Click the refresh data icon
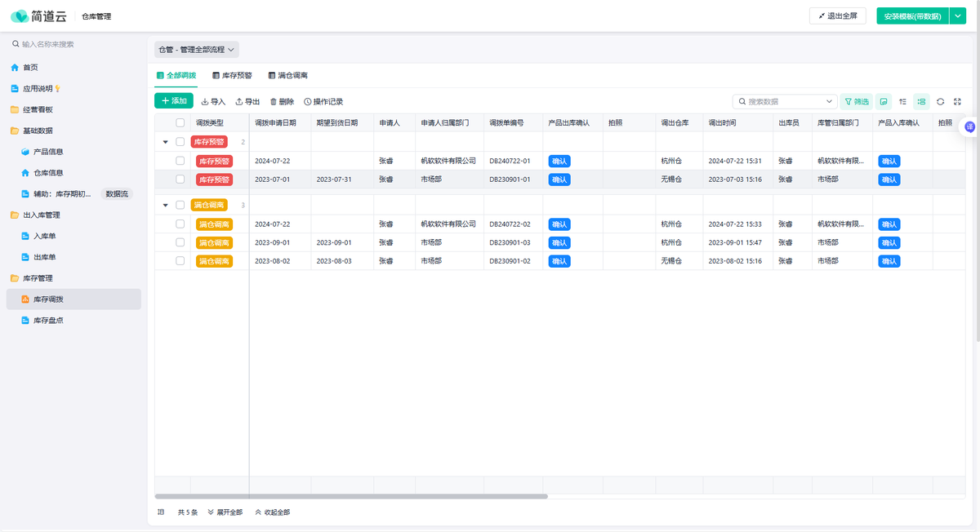This screenshot has width=980, height=532. [940, 102]
